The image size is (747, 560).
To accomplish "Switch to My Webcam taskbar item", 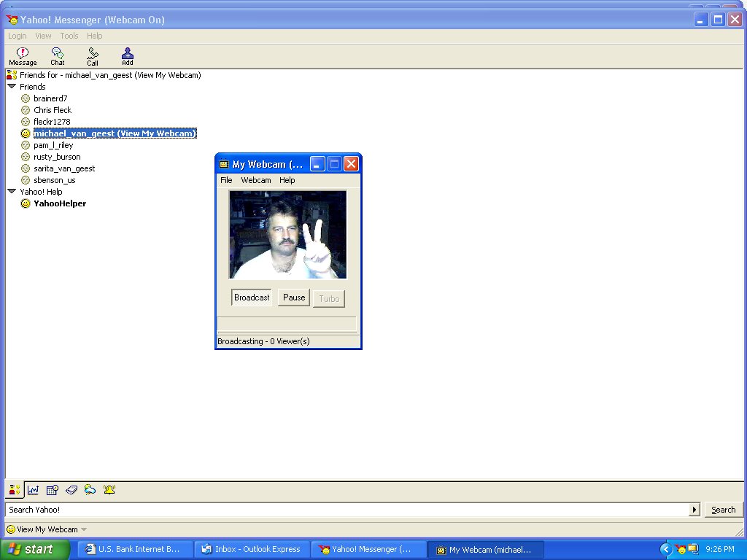I will (x=485, y=549).
